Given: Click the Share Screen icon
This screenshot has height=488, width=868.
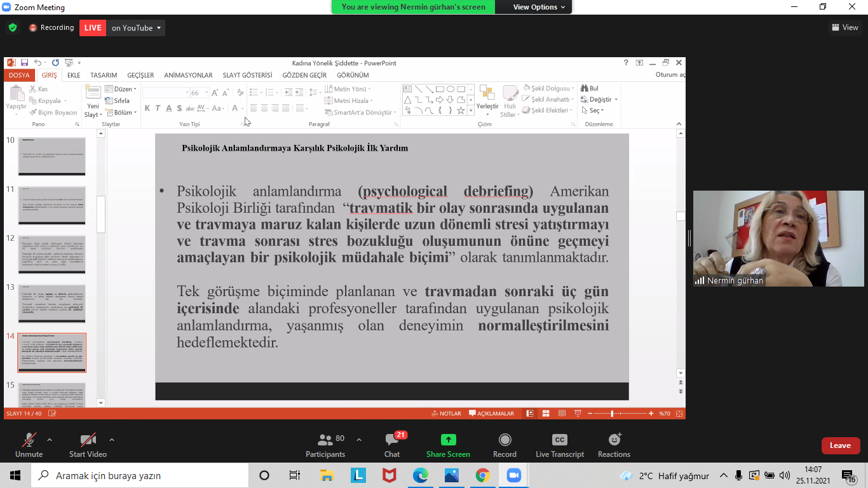Looking at the screenshot, I should pyautogui.click(x=448, y=440).
